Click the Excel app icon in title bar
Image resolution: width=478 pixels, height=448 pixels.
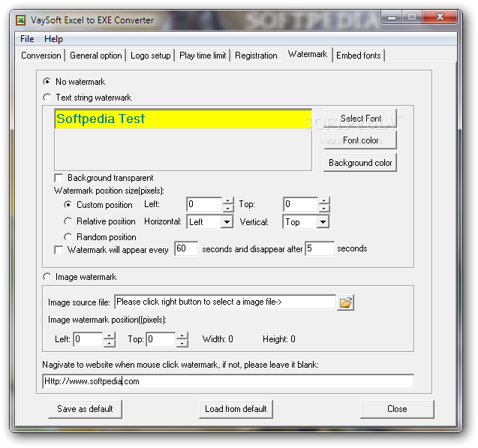(21, 20)
